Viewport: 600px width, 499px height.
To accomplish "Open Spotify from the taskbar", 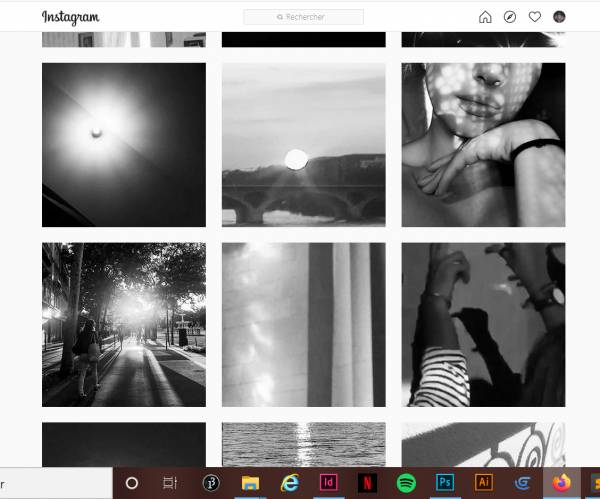I will pos(406,483).
